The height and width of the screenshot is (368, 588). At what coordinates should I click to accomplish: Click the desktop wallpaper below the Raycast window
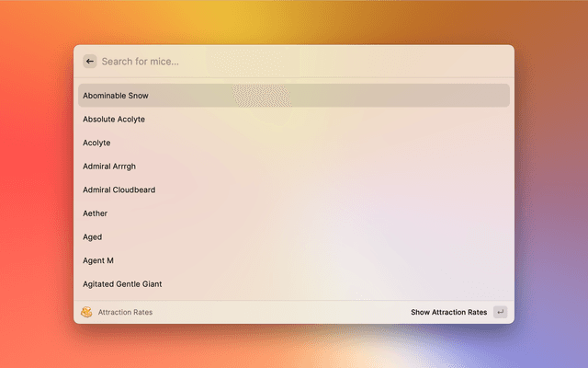(294, 348)
